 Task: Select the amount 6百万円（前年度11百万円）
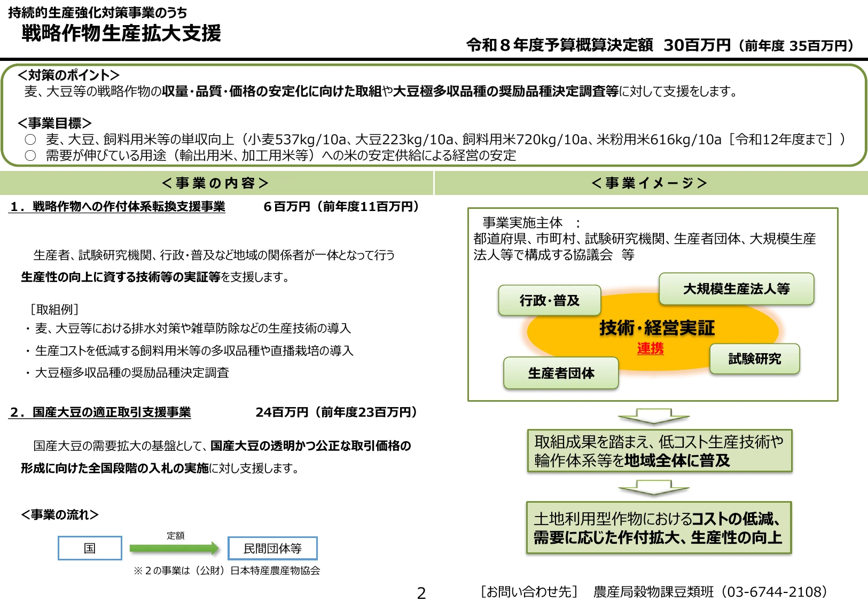pos(342,207)
